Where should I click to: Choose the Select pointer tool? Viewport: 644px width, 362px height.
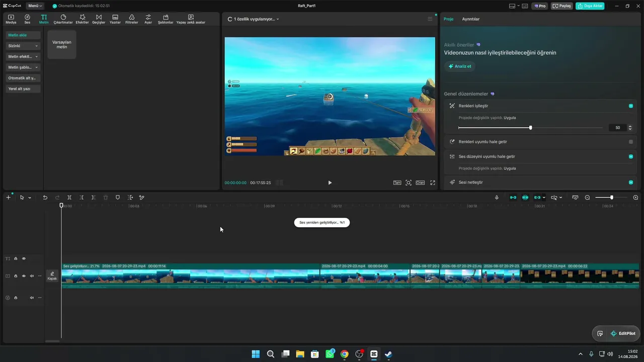click(x=22, y=198)
